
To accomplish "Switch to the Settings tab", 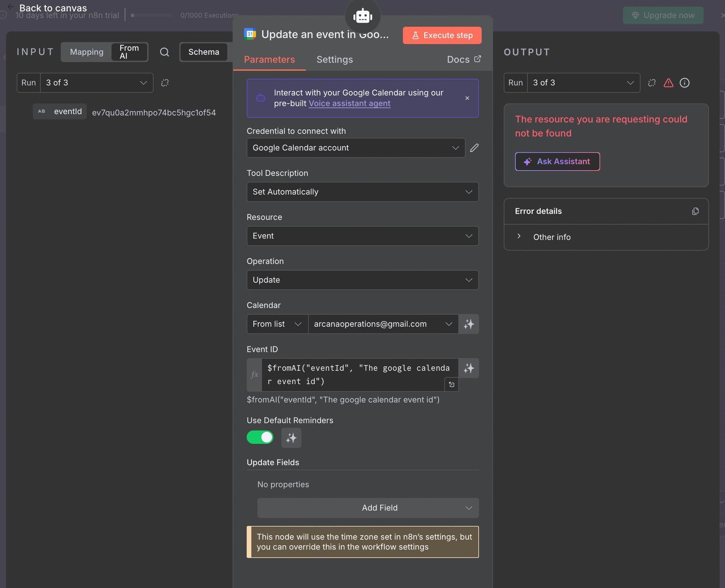I will (334, 60).
